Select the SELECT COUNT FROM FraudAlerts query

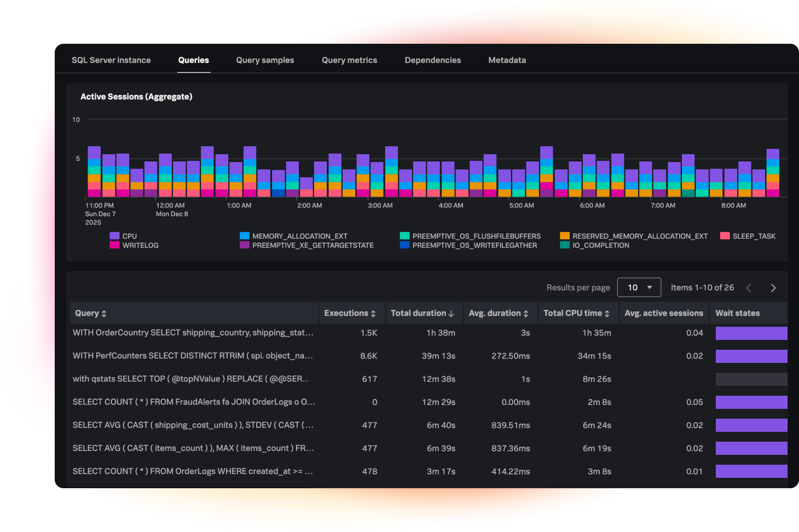click(193, 402)
